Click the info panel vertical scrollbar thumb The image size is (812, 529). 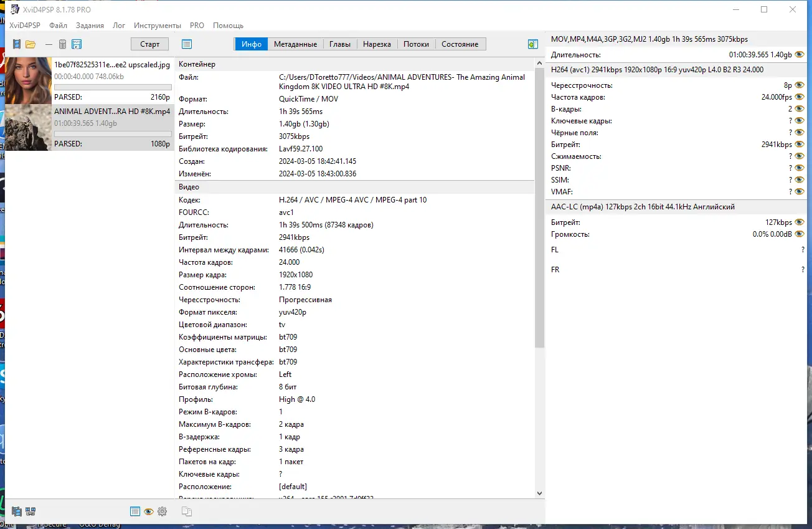pos(539,207)
